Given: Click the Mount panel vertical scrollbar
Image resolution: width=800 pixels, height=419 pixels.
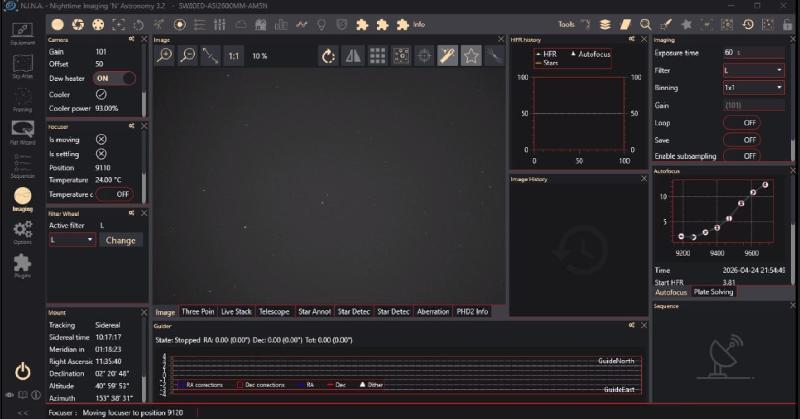Looking at the screenshot, I should (x=144, y=360).
